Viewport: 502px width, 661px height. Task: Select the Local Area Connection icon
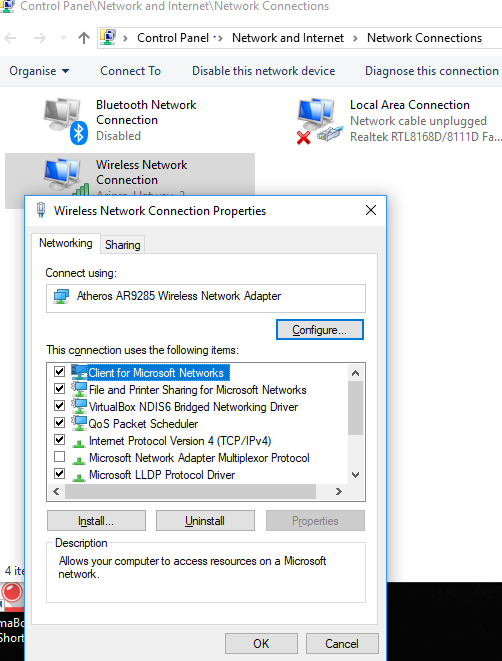point(320,121)
